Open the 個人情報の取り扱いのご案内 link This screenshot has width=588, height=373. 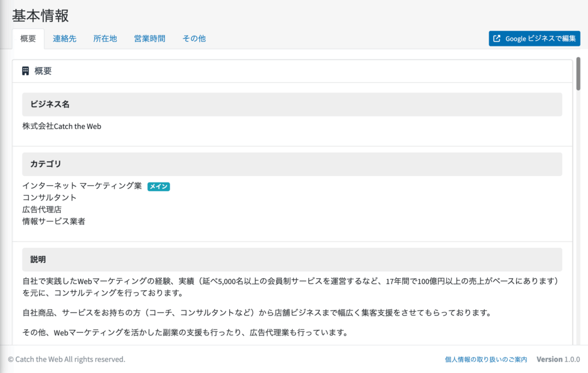pos(486,359)
